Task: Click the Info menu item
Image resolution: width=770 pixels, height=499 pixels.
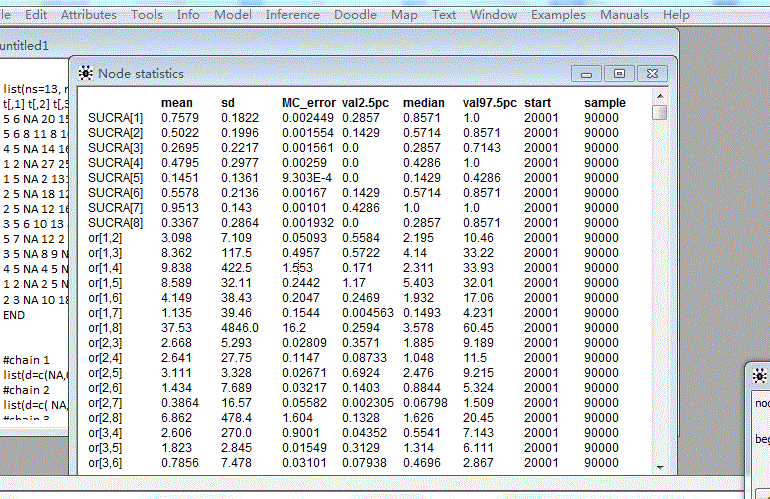Action: (188, 15)
